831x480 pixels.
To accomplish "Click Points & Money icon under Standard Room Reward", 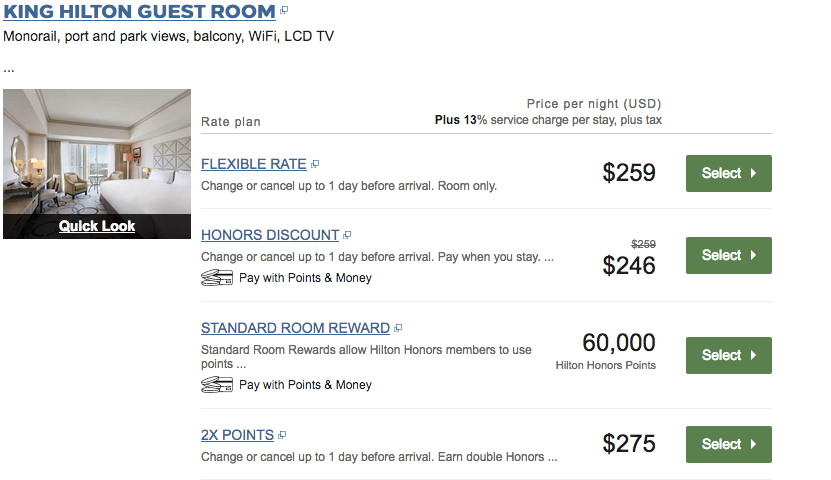I will [x=217, y=385].
